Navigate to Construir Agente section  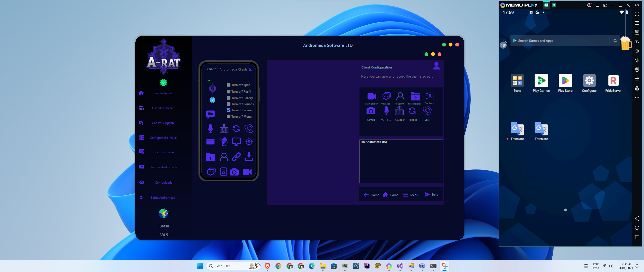pos(163,122)
